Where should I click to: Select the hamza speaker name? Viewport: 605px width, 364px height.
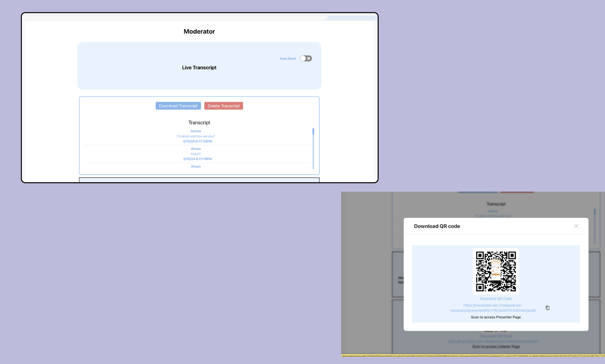pyautogui.click(x=195, y=131)
